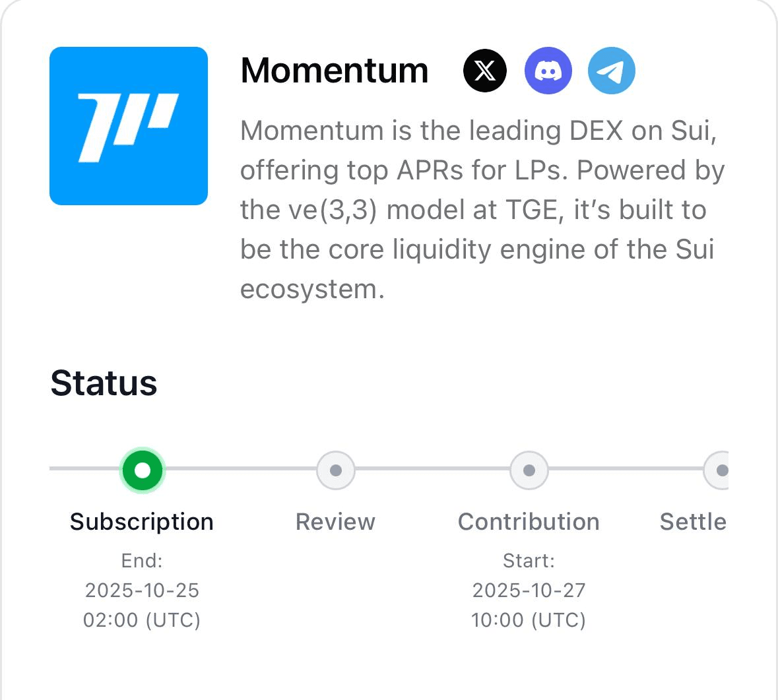778x700 pixels.
Task: Click the "End:" label under Subscription
Action: point(142,561)
